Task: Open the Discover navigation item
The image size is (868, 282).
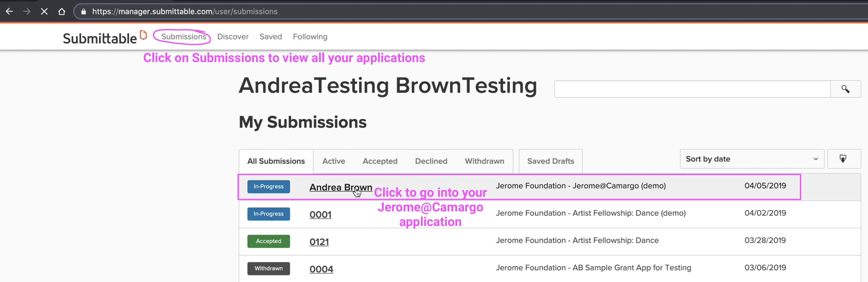Action: point(233,36)
